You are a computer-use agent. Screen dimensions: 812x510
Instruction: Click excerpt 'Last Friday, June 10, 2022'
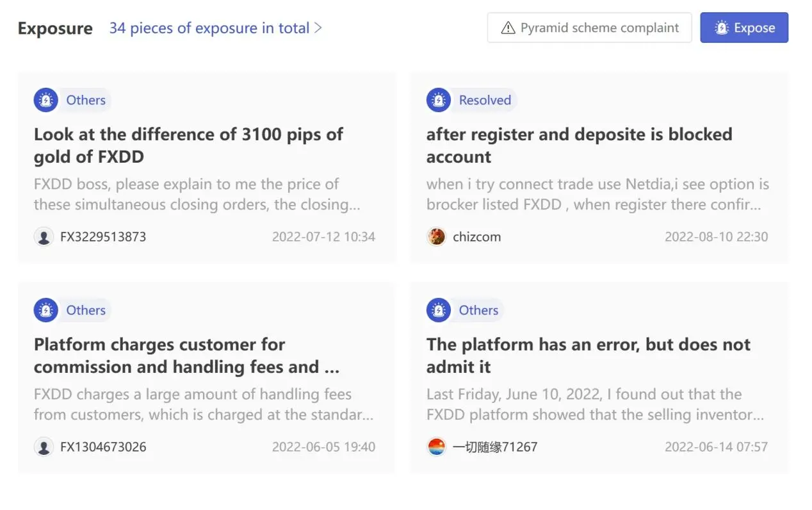596,404
